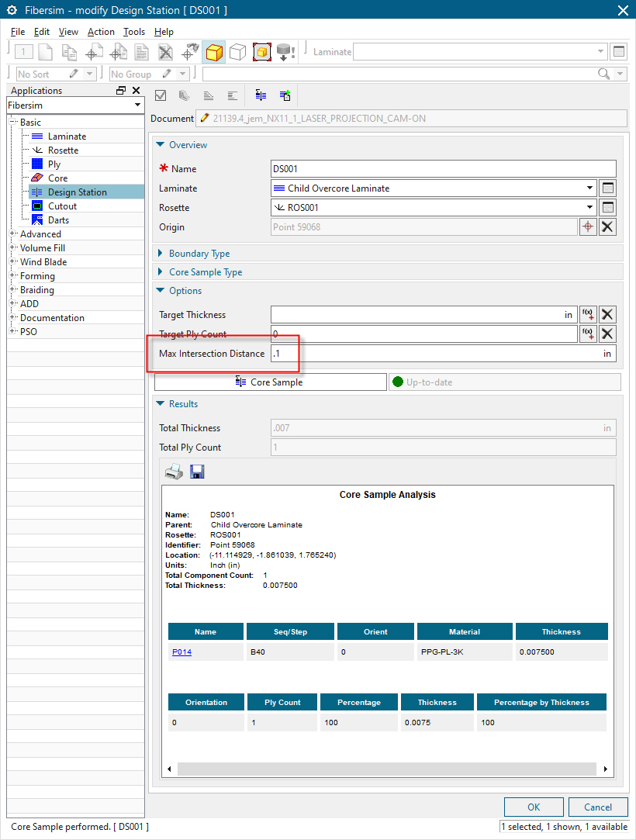The height and width of the screenshot is (840, 636).
Task: Click the origin point picker crosshair icon
Action: click(589, 227)
